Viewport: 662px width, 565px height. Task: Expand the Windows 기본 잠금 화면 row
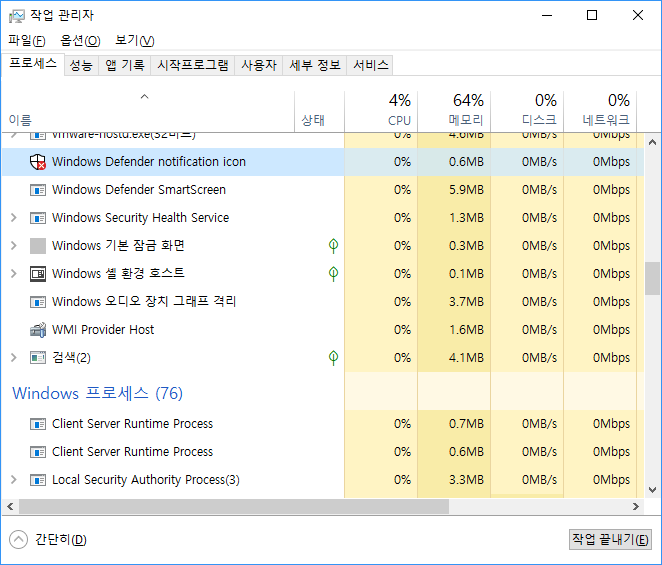(14, 245)
